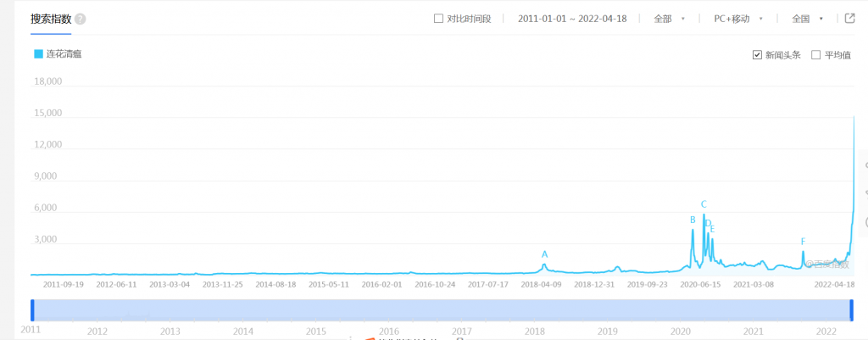Viewport: 868px width, 340px height.
Task: Open the 全国 region dropdown
Action: (x=807, y=19)
